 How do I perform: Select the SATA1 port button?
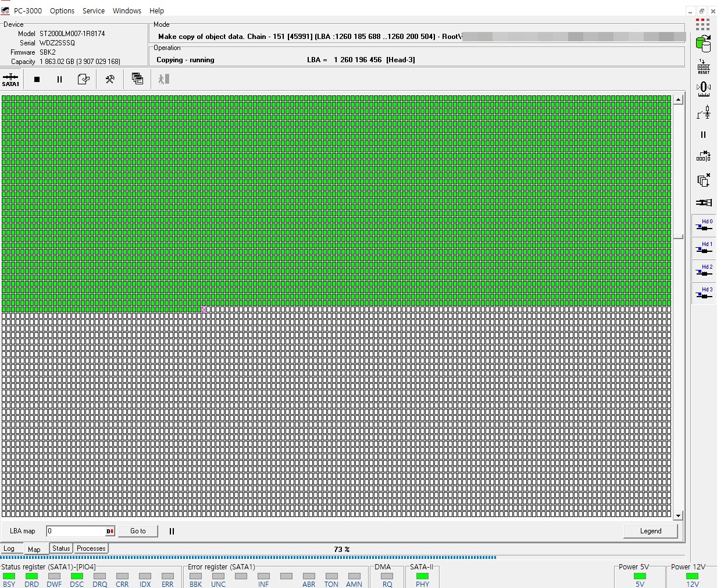[10, 79]
